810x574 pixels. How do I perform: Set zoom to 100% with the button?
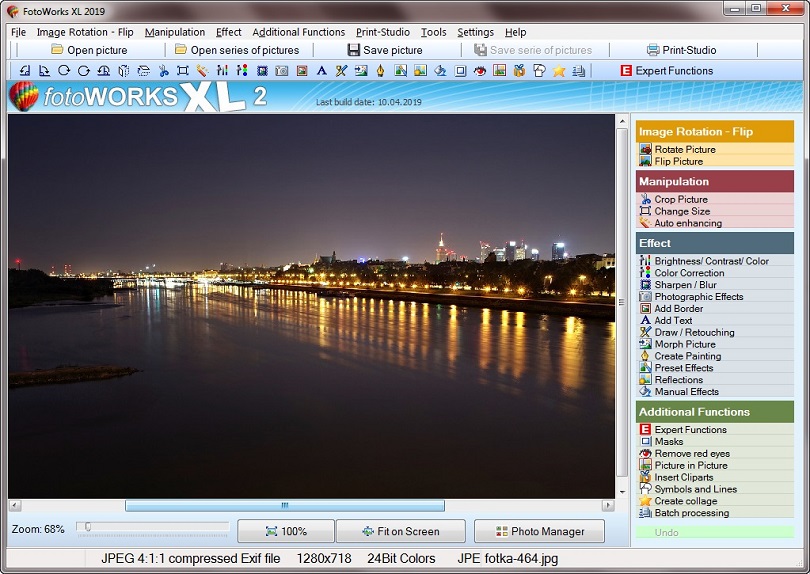(x=285, y=531)
